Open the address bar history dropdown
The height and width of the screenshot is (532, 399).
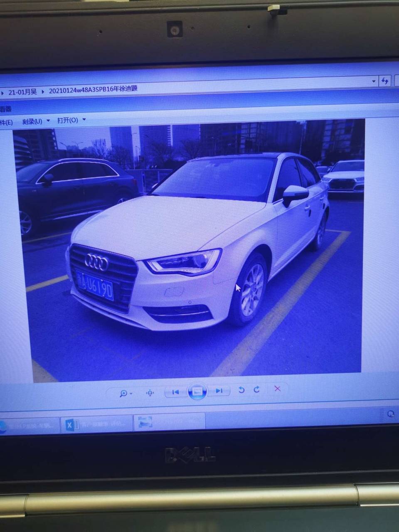tap(374, 81)
